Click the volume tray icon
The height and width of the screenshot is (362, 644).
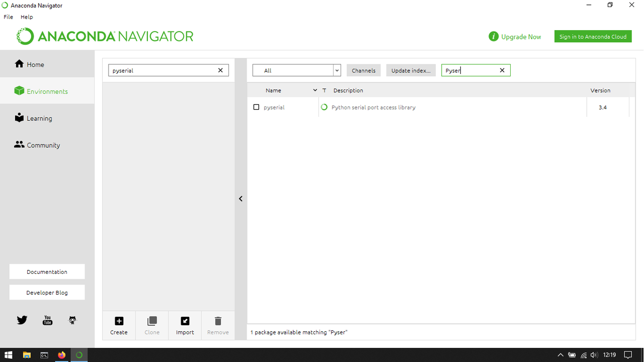[x=594, y=355]
